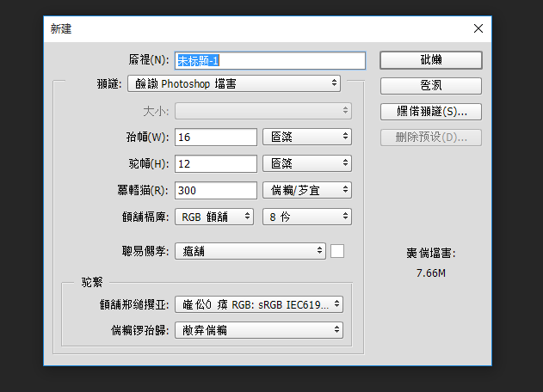Close the 新建 dialog with the X

pos(478,28)
